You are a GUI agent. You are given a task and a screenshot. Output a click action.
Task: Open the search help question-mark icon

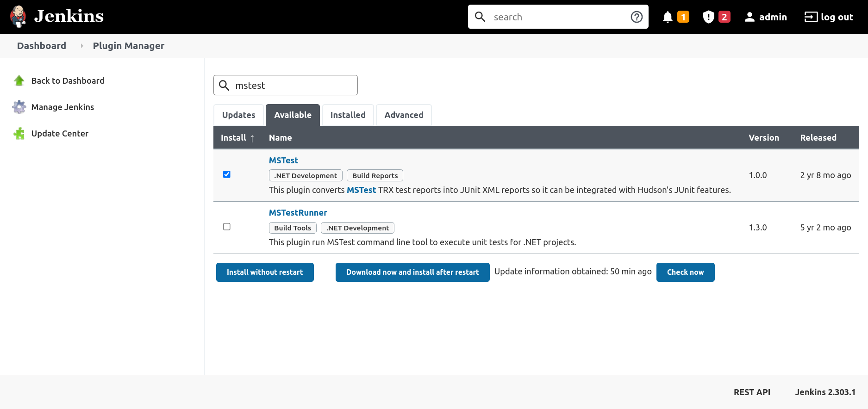(637, 17)
